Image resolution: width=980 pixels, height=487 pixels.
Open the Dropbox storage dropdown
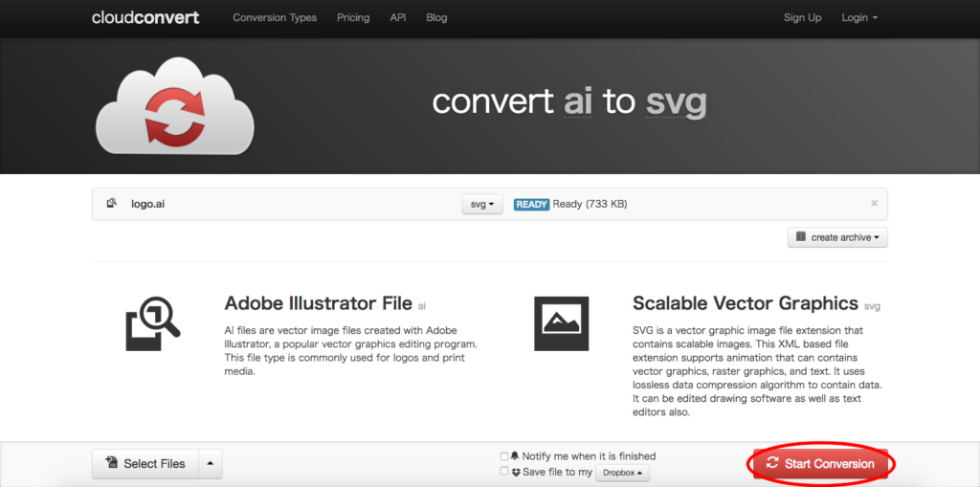622,473
